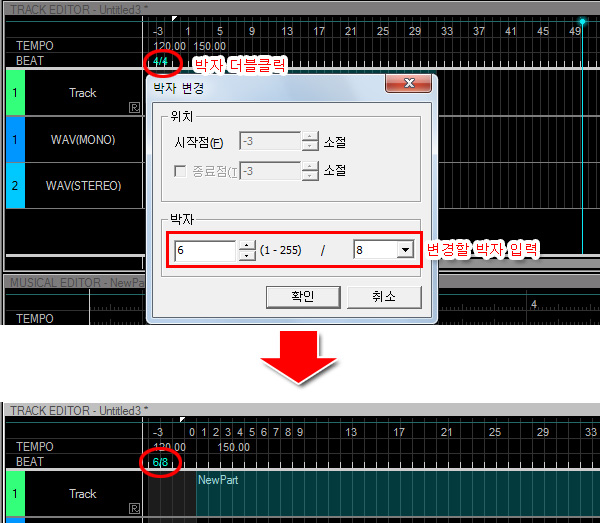Select tempo value 150.00 in lower editor
The height and width of the screenshot is (523, 600).
[x=233, y=447]
